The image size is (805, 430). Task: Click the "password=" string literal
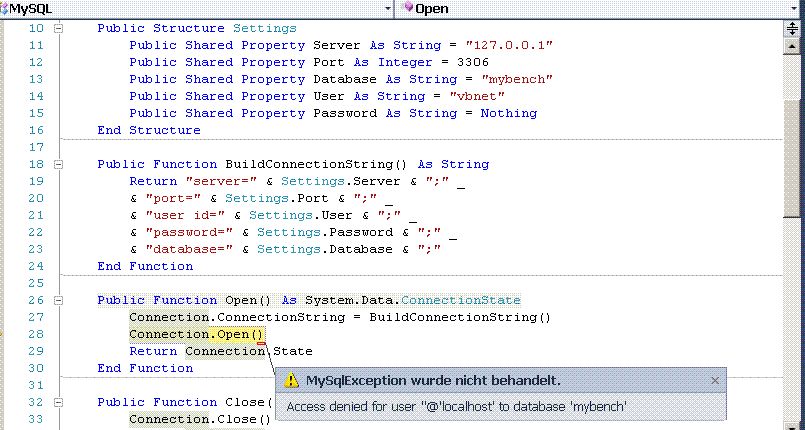pyautogui.click(x=189, y=232)
